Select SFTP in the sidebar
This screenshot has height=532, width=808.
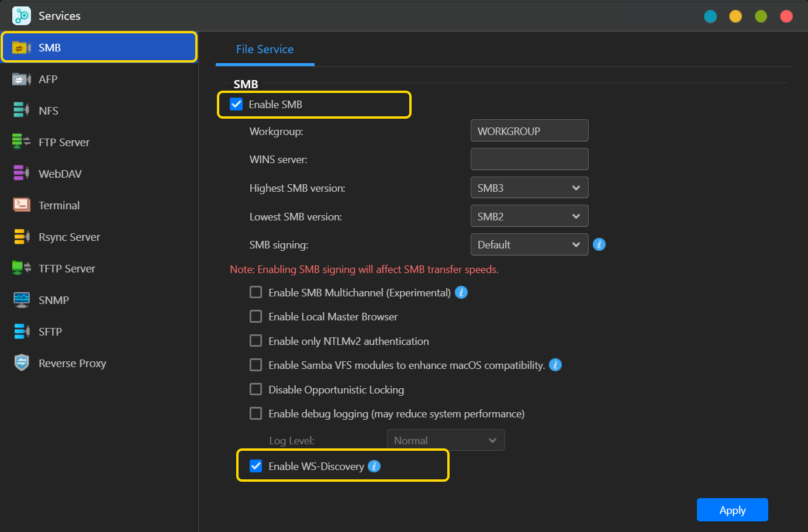(x=99, y=331)
